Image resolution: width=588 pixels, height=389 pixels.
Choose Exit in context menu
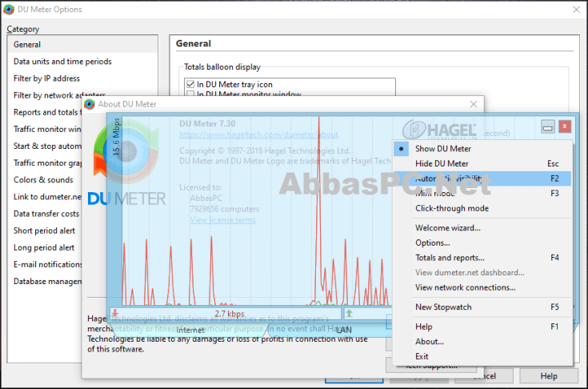[x=482, y=356]
